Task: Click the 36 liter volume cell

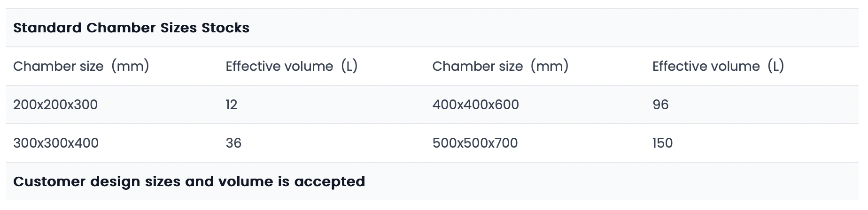Action: point(233,143)
